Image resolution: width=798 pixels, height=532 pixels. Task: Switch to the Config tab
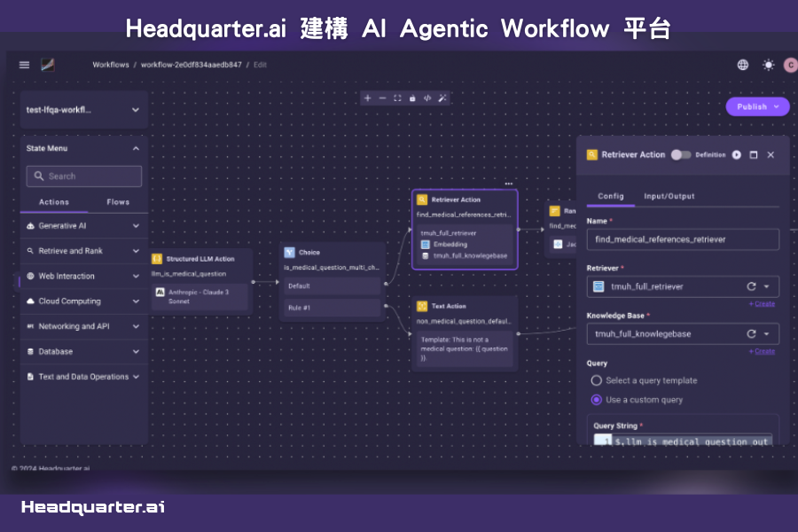[x=611, y=196]
